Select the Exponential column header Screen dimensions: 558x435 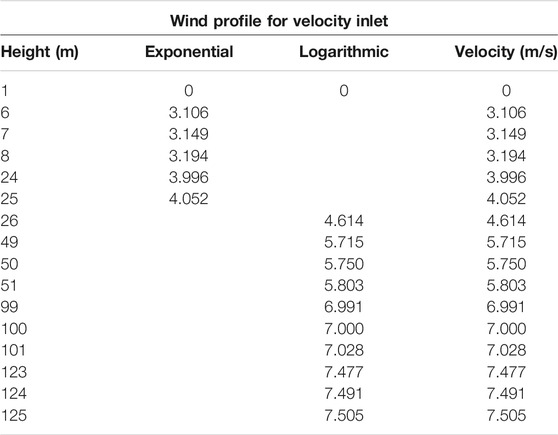point(189,52)
